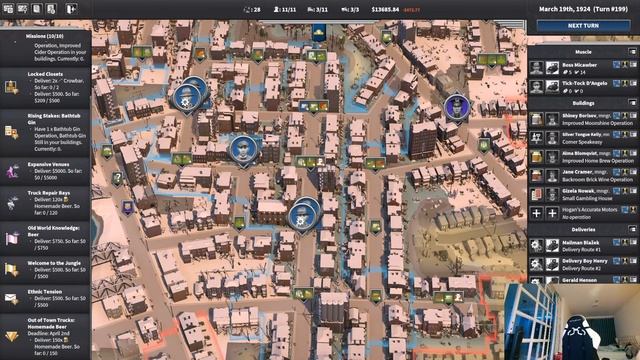
Task: Open the Out of Town Trucks mission icon
Action: click(x=11, y=336)
